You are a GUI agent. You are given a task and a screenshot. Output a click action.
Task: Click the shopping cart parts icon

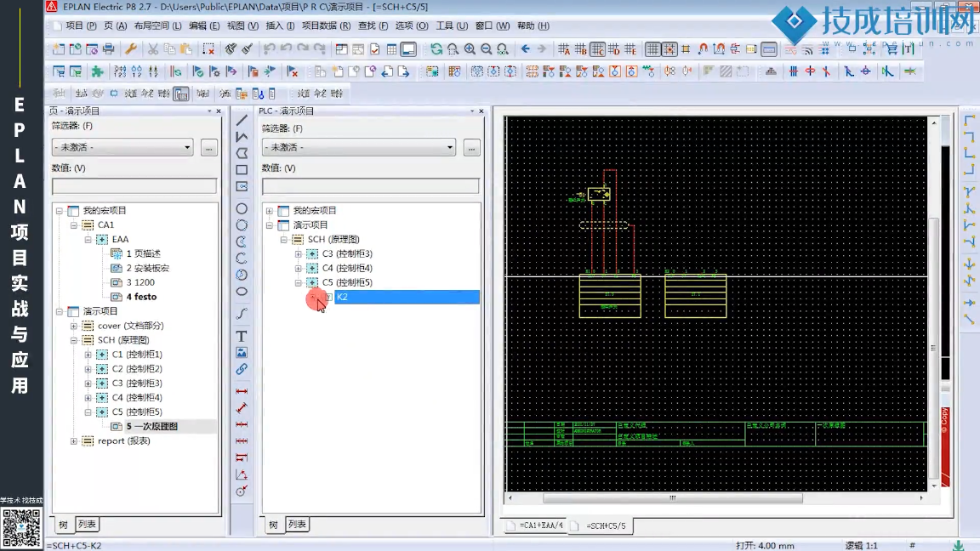tap(892, 48)
